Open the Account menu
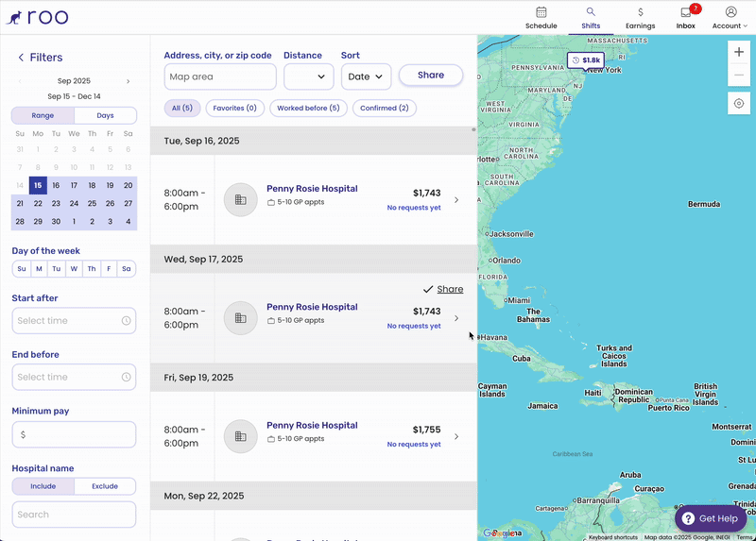Image resolution: width=756 pixels, height=541 pixels. point(730,18)
